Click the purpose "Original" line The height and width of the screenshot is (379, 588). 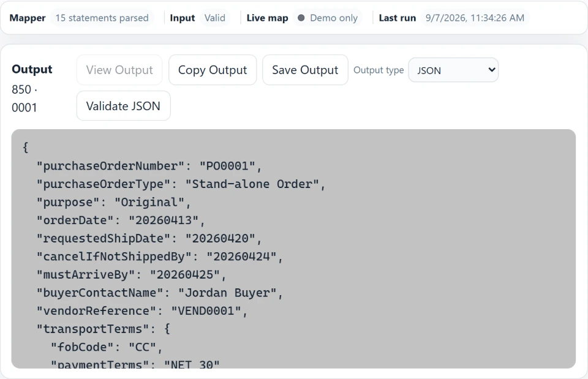114,203
